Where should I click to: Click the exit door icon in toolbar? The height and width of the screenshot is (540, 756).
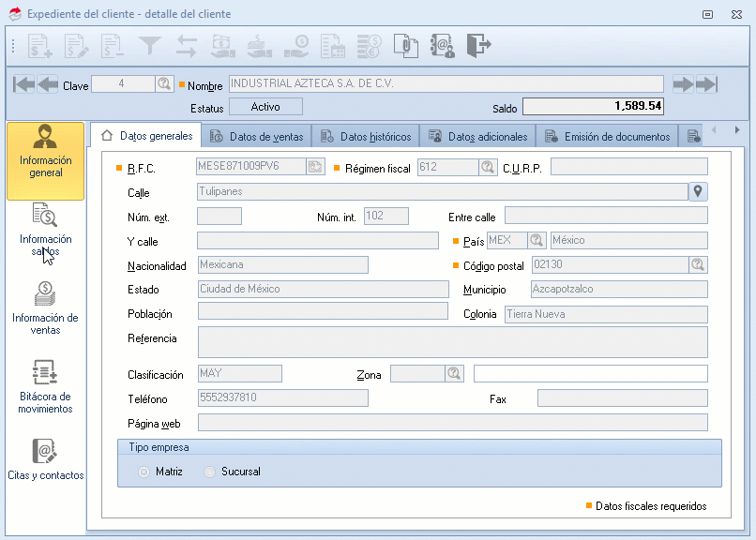(478, 45)
